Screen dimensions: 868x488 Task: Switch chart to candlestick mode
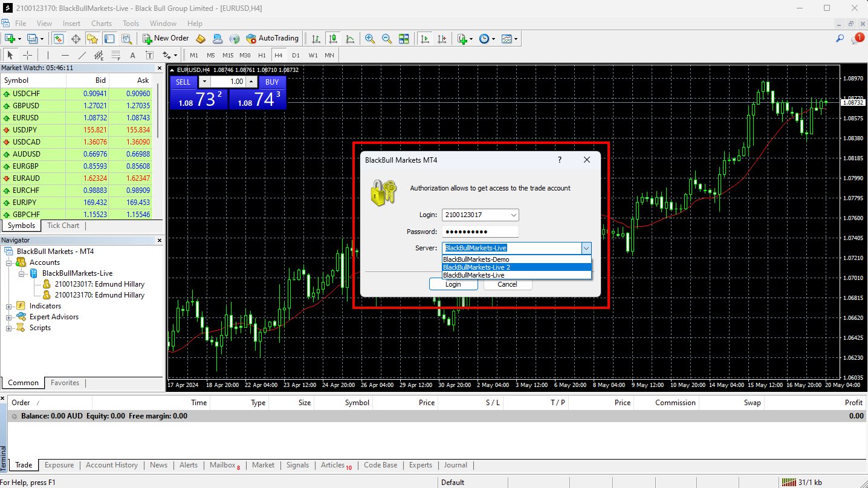tap(332, 39)
